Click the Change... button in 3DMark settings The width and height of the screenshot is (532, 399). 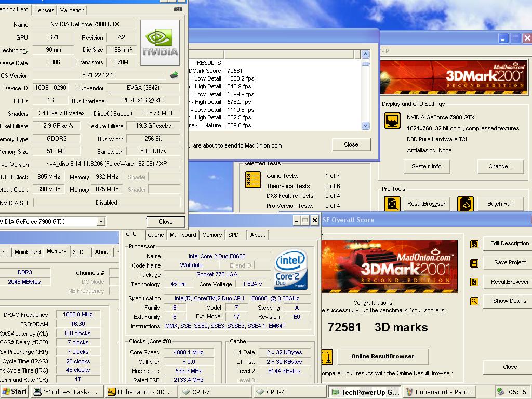[500, 167]
